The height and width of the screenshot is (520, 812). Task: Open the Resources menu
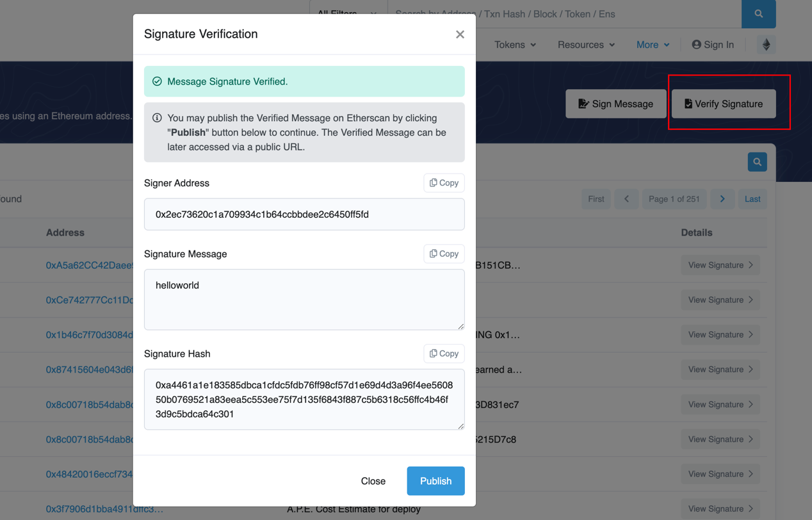[x=586, y=45]
